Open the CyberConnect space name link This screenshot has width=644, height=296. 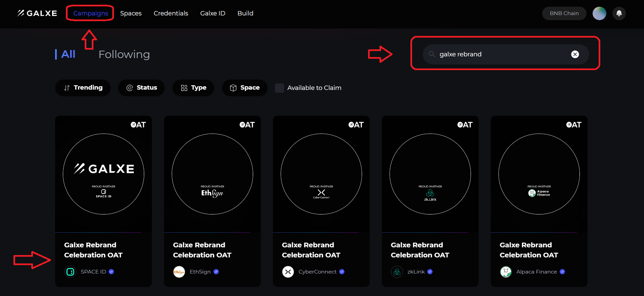317,272
